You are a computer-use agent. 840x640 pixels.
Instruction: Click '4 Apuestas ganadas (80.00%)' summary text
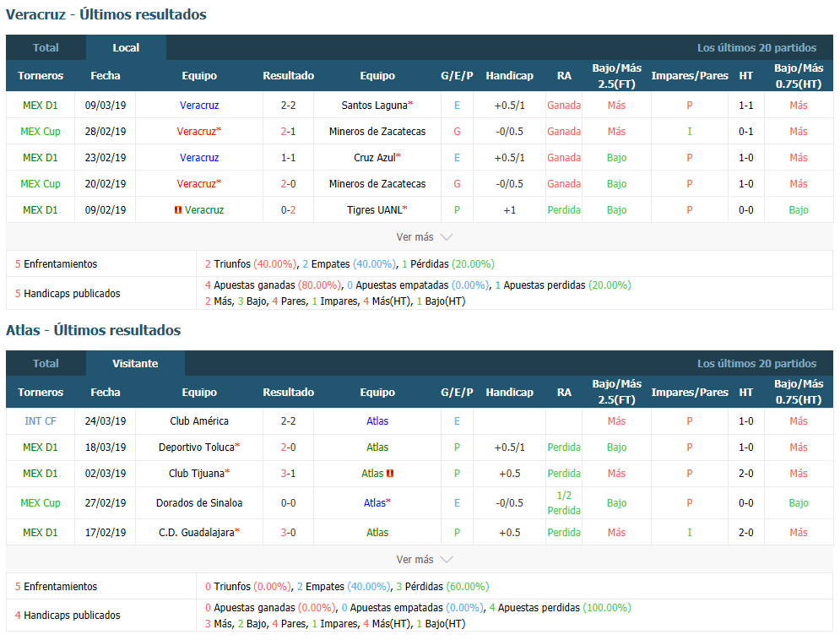pyautogui.click(x=273, y=285)
